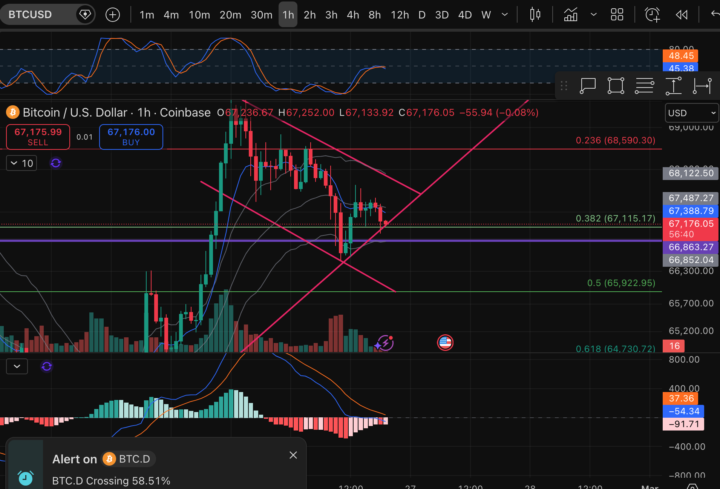Screen dimensions: 720x489
Task: Switch to the 2h timeframe
Action: (310, 15)
